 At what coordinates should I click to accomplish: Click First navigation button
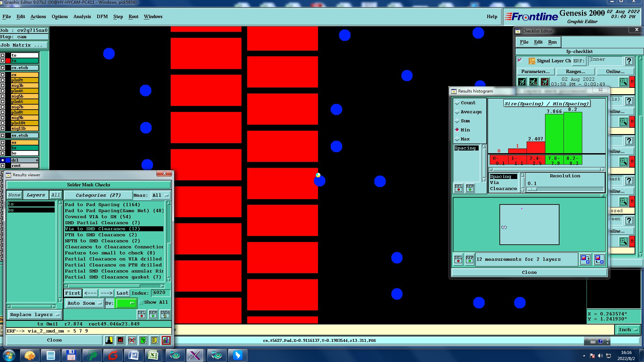coord(73,293)
